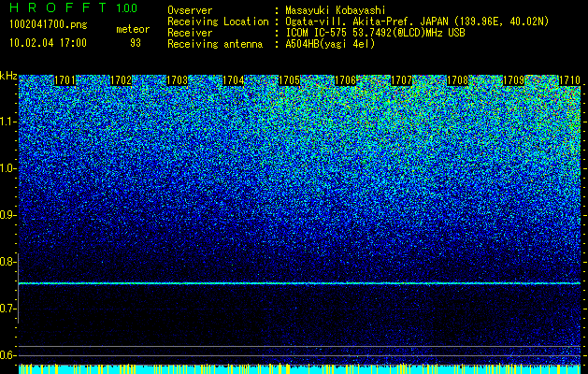
Task: Select the 1706 time marker
Action: 345,80
